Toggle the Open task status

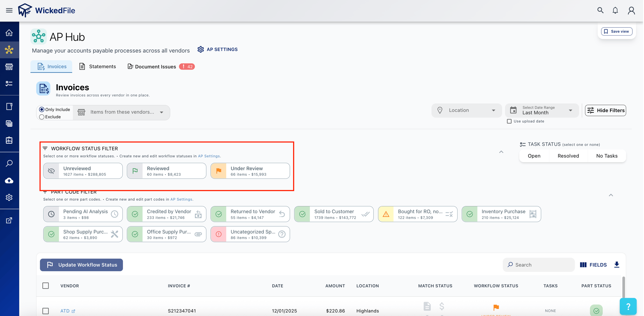pyautogui.click(x=534, y=156)
